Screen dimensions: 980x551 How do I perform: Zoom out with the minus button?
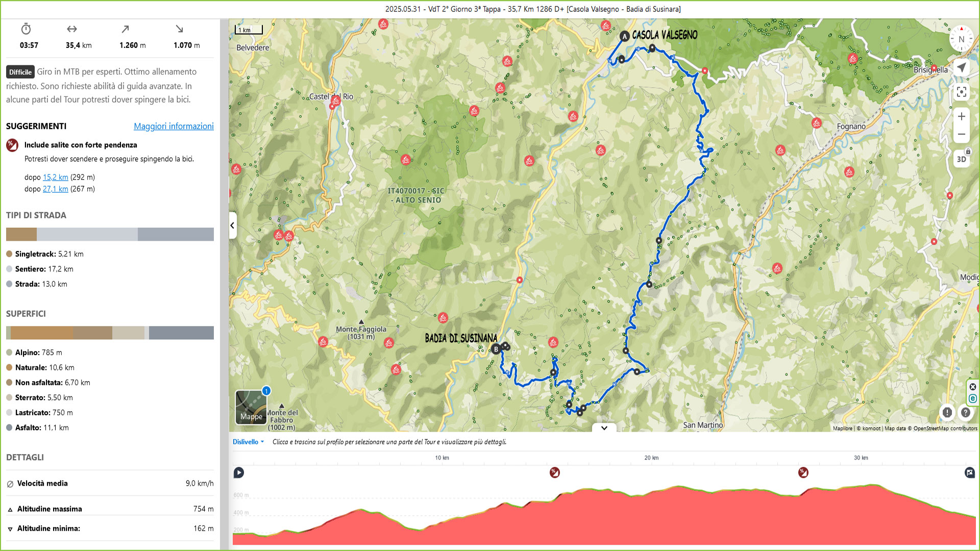tap(961, 134)
